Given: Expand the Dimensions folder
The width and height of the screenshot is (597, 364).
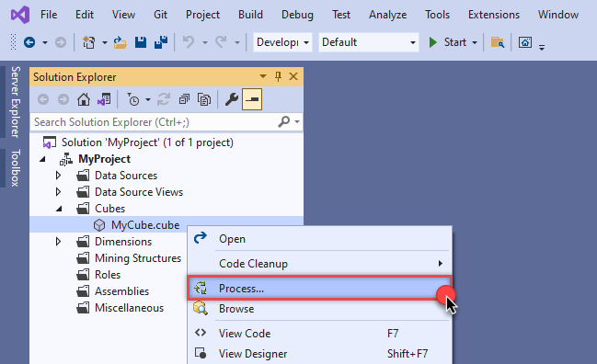Looking at the screenshot, I should (x=58, y=242).
